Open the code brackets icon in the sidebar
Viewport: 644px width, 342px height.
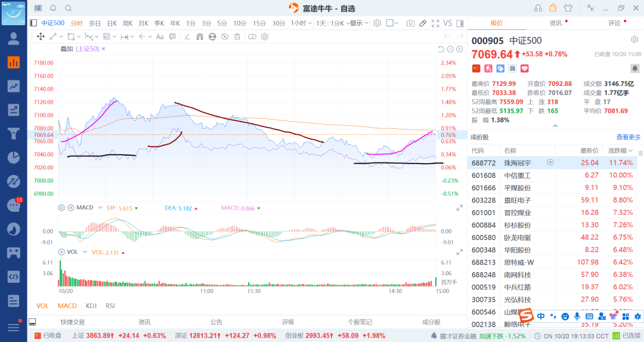(14, 276)
